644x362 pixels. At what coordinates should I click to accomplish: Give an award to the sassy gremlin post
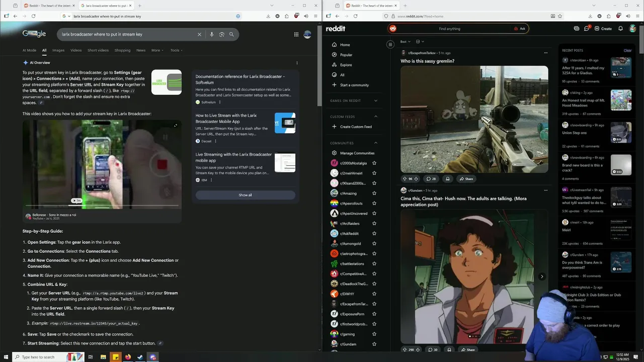[447, 179]
